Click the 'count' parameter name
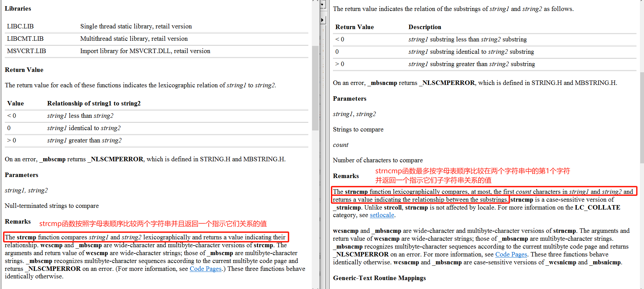Viewport: 644px width, 289px height. tap(340, 145)
